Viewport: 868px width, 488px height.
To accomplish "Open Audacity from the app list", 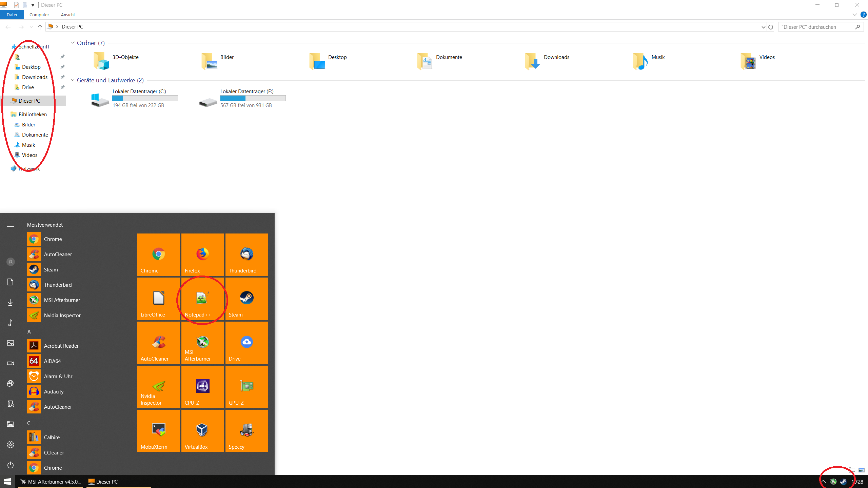I will [54, 391].
